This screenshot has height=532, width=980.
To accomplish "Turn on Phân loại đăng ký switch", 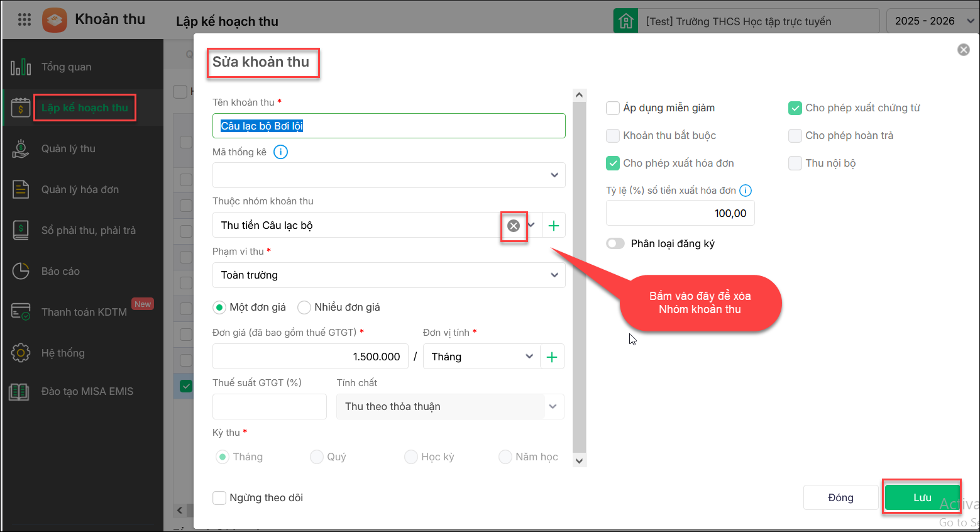I will point(615,244).
